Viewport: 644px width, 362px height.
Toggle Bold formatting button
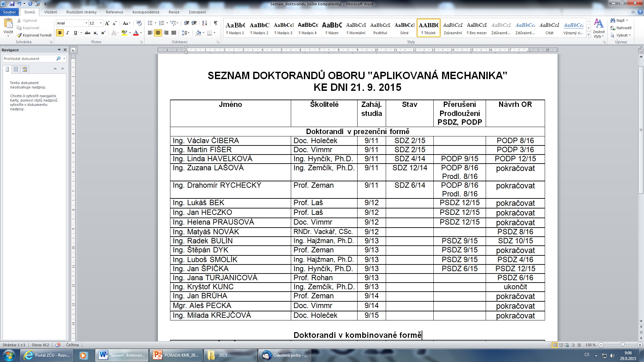pos(60,33)
